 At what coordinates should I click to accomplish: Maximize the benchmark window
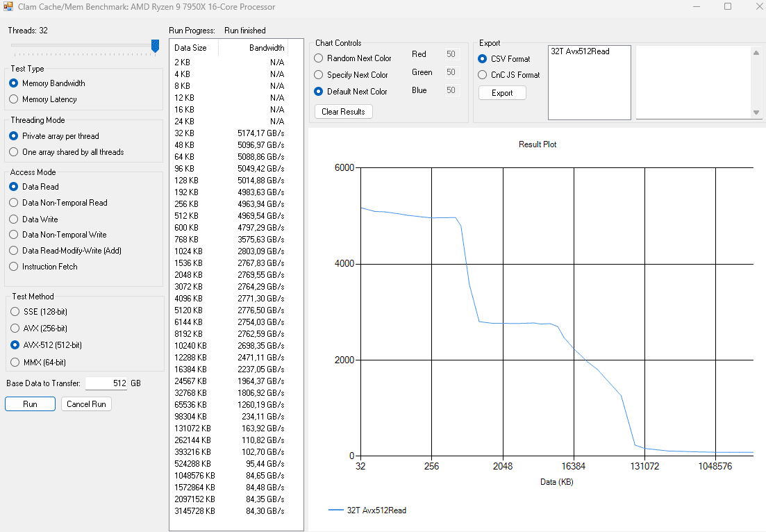tap(728, 6)
